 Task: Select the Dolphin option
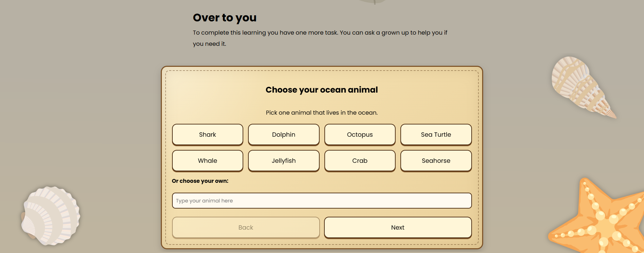pyautogui.click(x=284, y=135)
